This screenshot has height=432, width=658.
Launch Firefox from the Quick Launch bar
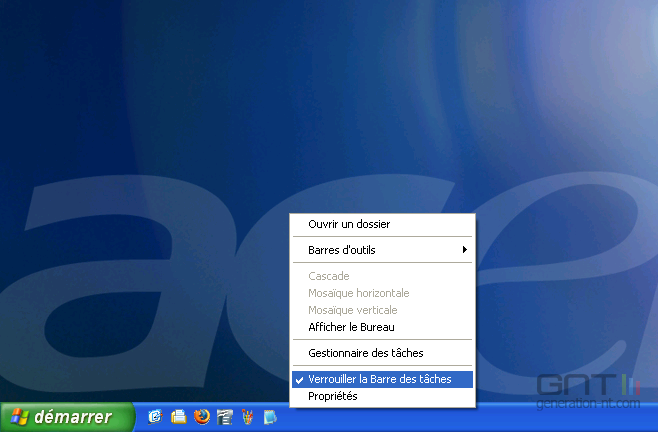202,417
